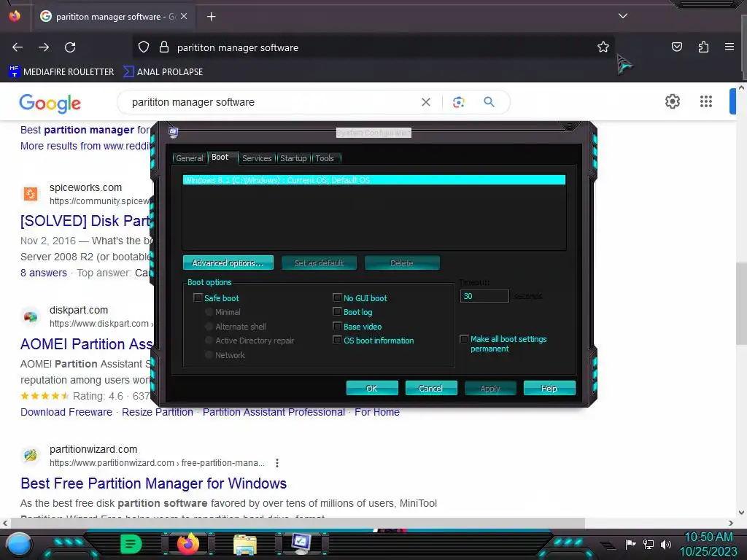Open Advanced options in Boot tab
Viewport: 747px width, 560px height.
tap(228, 262)
